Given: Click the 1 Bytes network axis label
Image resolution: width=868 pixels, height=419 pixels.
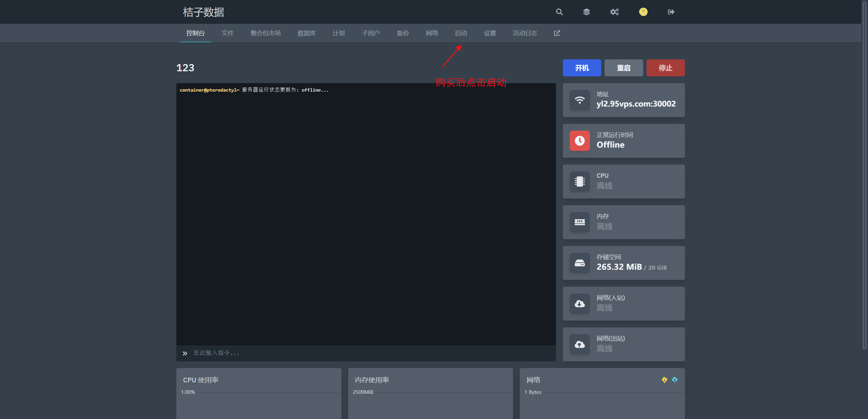Looking at the screenshot, I should (533, 392).
